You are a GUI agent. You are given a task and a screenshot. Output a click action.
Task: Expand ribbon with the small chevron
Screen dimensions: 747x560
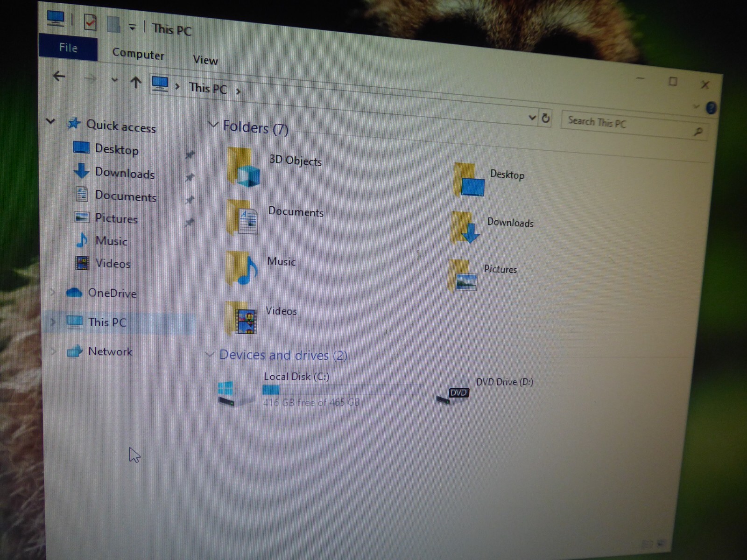[696, 106]
